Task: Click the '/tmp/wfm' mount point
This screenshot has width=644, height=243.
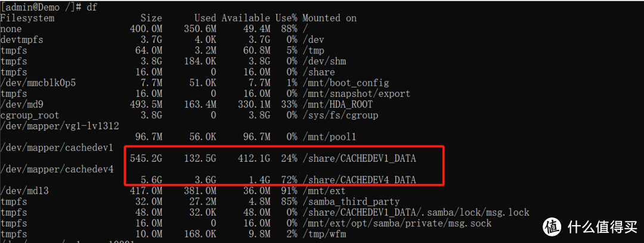Action: pyautogui.click(x=324, y=234)
